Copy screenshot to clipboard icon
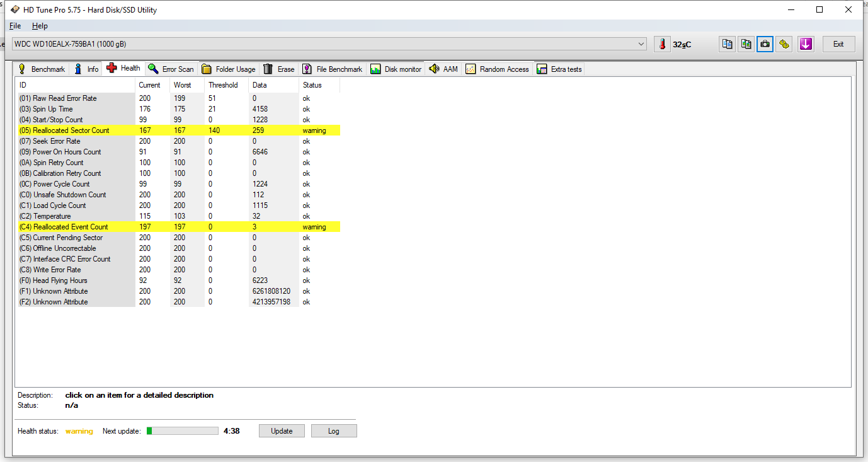The image size is (868, 462). pos(746,44)
